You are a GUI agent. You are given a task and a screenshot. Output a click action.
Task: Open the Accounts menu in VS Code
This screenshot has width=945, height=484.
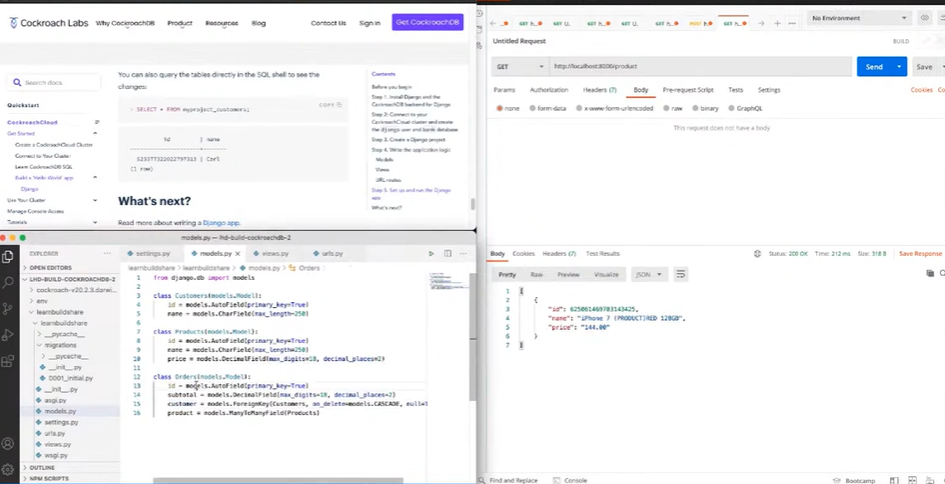(x=8, y=444)
